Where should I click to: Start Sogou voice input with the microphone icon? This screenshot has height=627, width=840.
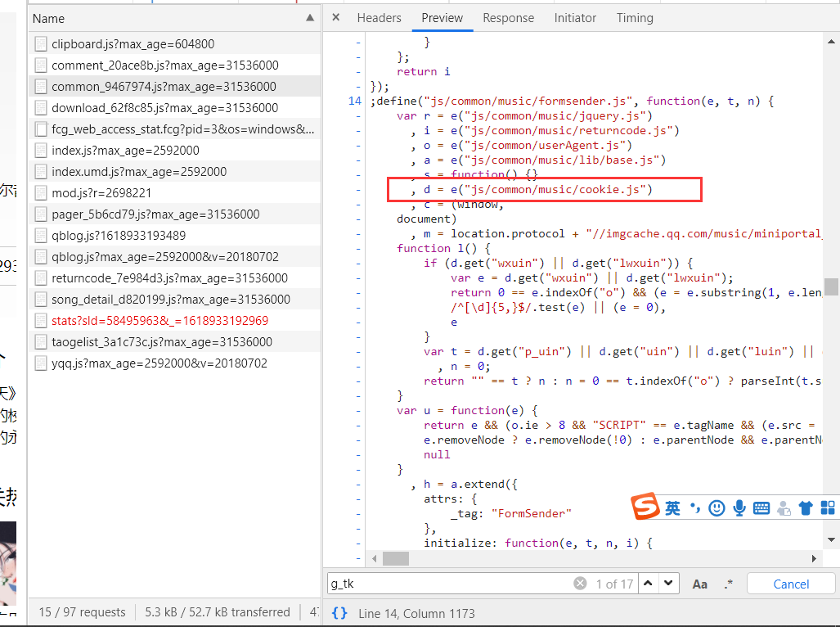(x=739, y=507)
